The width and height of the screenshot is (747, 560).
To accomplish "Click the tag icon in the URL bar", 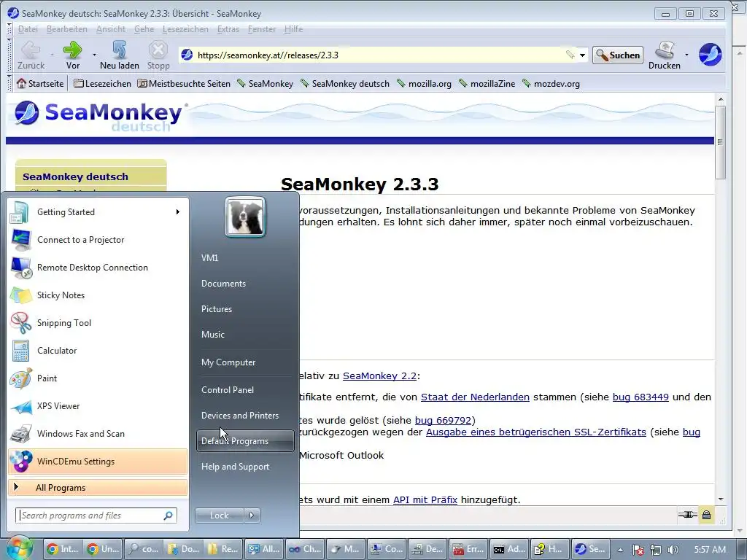I will pyautogui.click(x=570, y=55).
